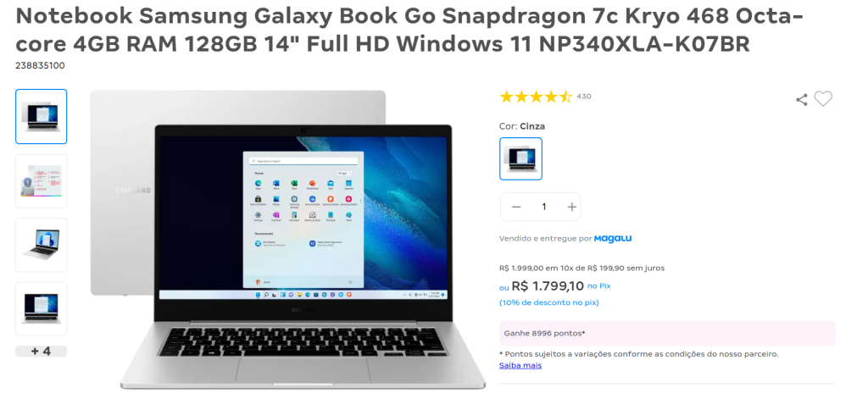
Task: Select the Cinza color swatch
Action: (521, 158)
